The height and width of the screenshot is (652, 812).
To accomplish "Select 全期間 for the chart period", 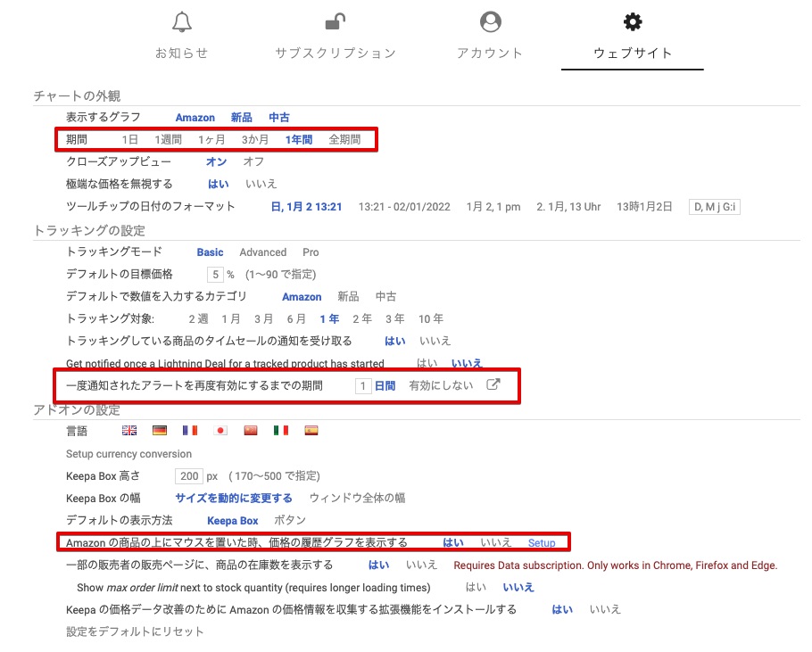I will 344,139.
